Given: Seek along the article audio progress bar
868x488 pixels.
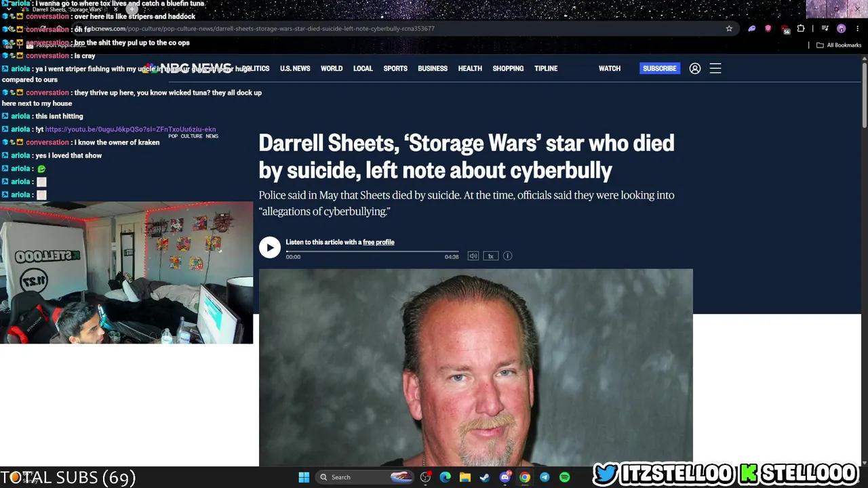Looking at the screenshot, I should coord(372,251).
